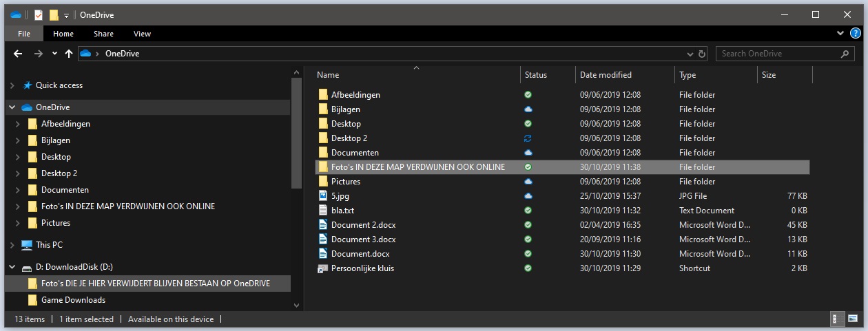Sort files by the Date modified column
This screenshot has width=868, height=331.
606,75
